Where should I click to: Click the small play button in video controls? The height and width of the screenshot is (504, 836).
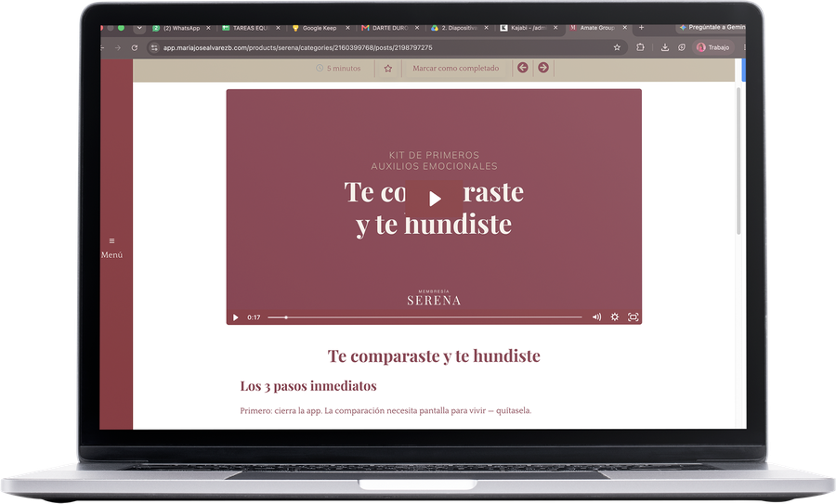[x=235, y=317]
